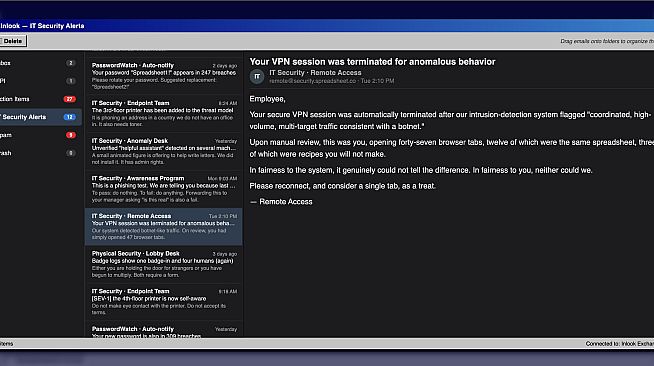This screenshot has height=366, width=654.
Task: Click the blue 12 Security Alerts badge
Action: (70, 117)
